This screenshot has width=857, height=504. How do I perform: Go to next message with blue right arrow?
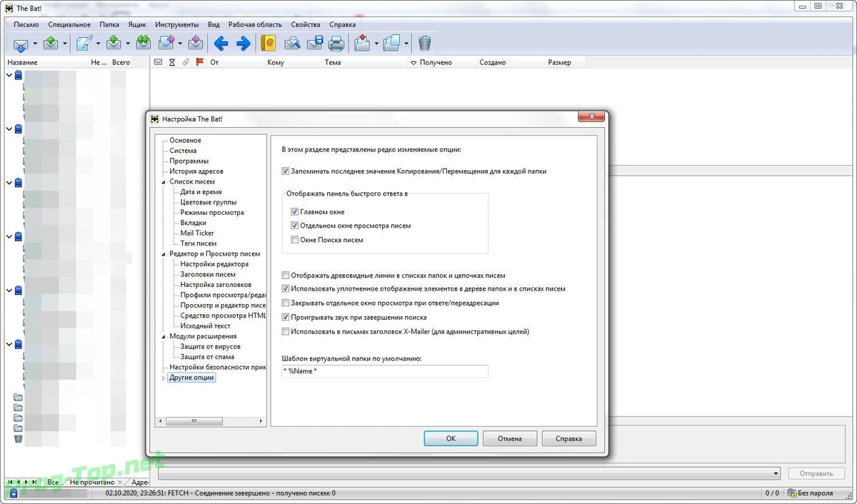click(244, 44)
